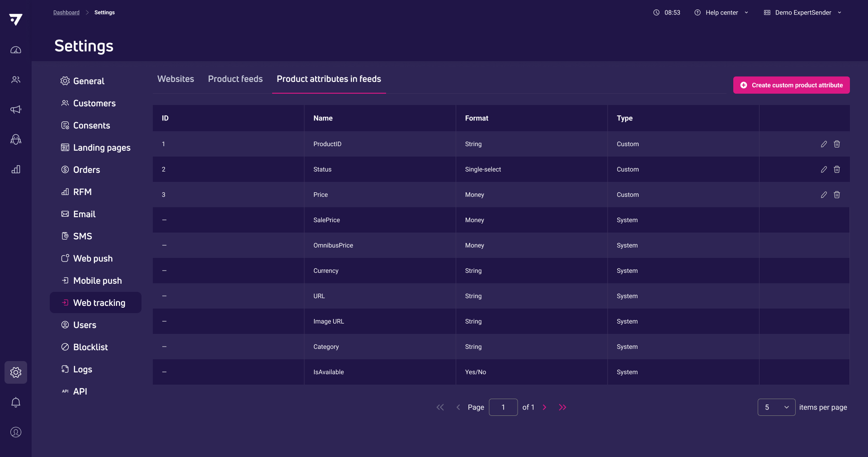
Task: Open the analytics bar-chart icon in sidebar
Action: coord(16,169)
